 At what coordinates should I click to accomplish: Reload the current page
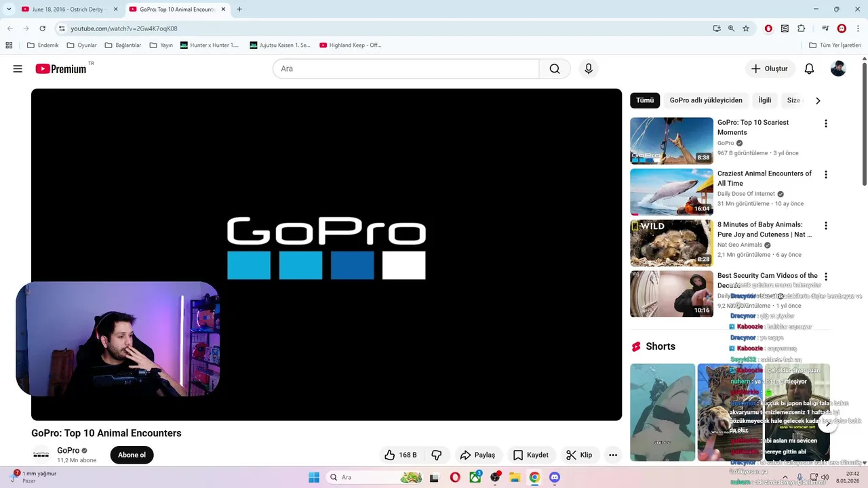click(42, 28)
